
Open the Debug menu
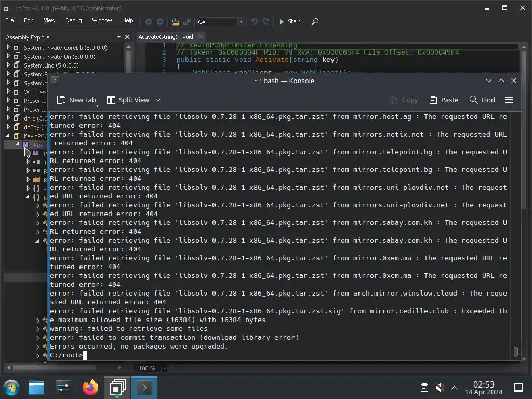74,20
